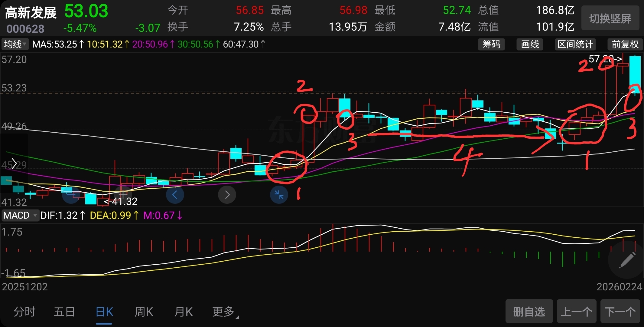Toggle 区间统计 range statistics
Viewport: 644px width, 327px height.
click(575, 45)
